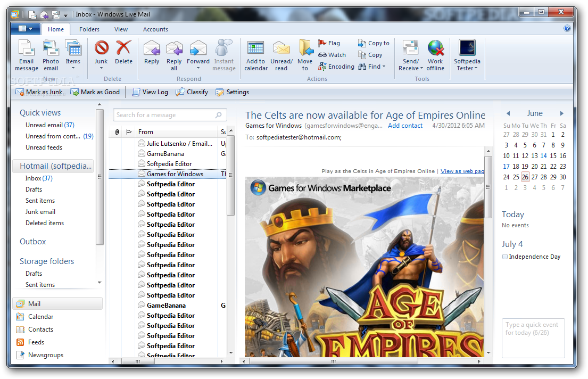Open the Send/Receive dropdown
This screenshot has width=588, height=379.
click(x=411, y=55)
